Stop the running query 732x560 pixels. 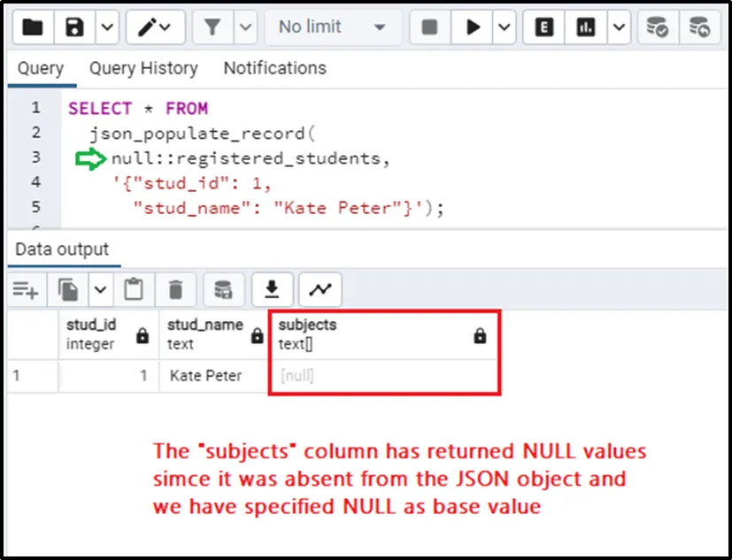click(430, 27)
